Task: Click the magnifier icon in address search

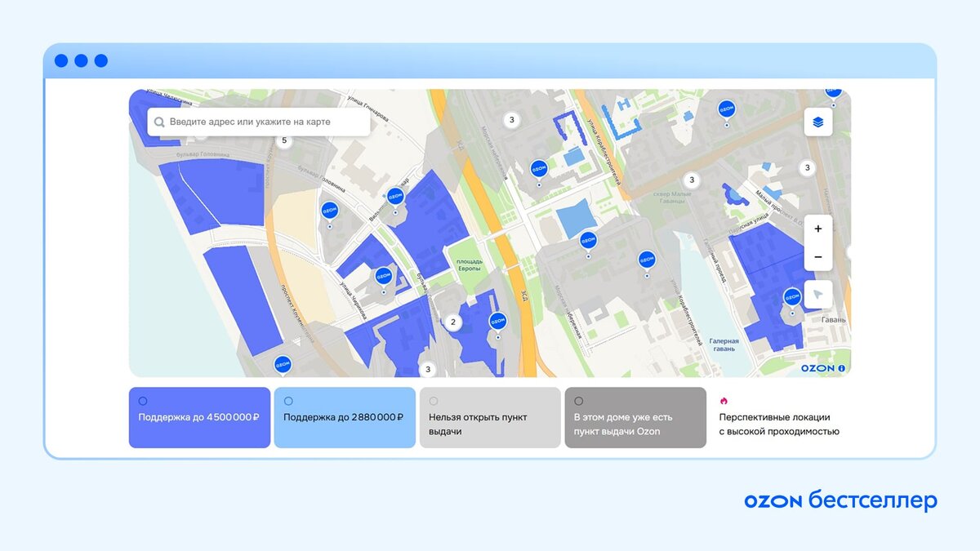Action: click(x=160, y=122)
